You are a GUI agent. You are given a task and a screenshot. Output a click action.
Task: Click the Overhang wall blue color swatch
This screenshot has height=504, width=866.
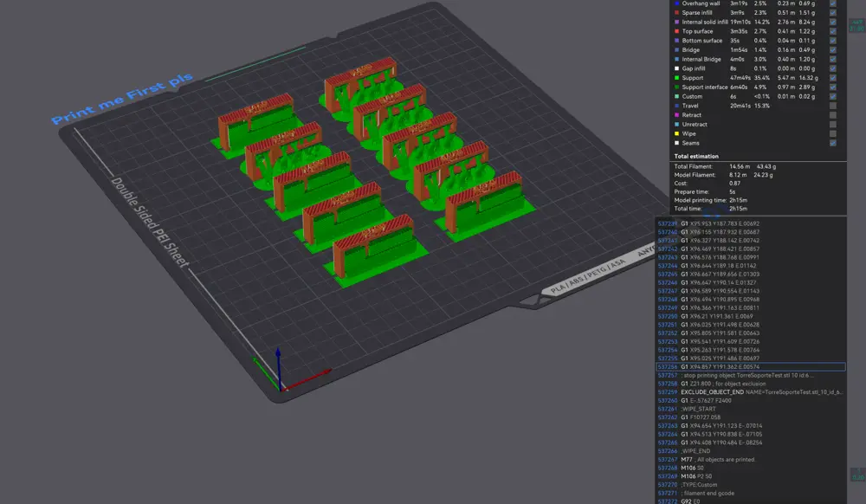(676, 3)
